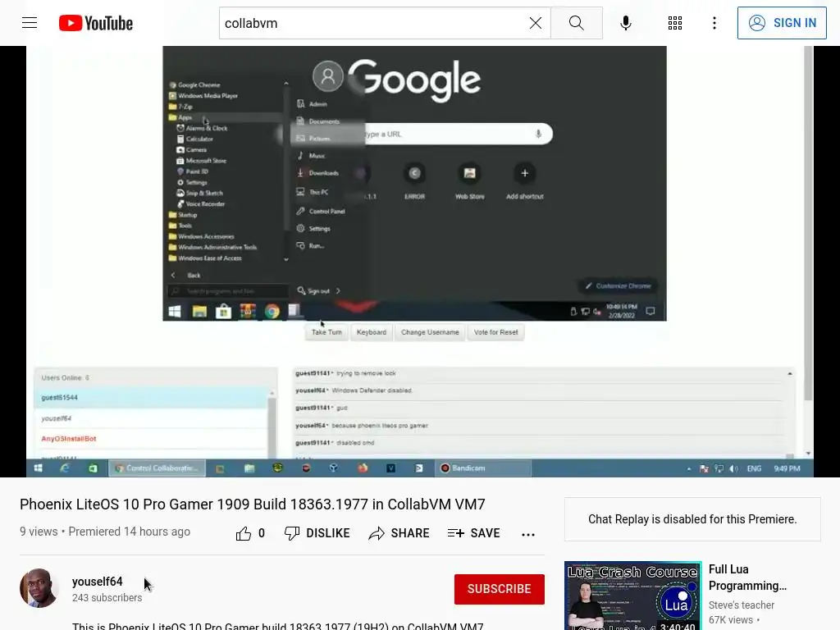Click the Add shortcut tile in Chrome
The image size is (840, 630).
pyautogui.click(x=524, y=181)
